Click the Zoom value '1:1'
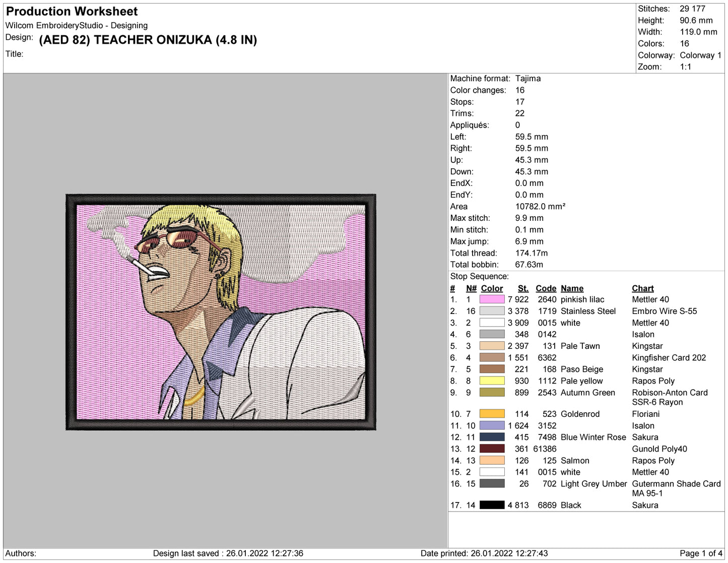728x563 pixels. pyautogui.click(x=685, y=67)
